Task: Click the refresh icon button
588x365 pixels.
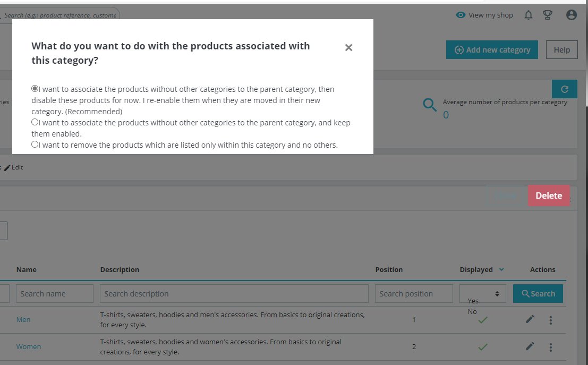Action: (x=565, y=89)
